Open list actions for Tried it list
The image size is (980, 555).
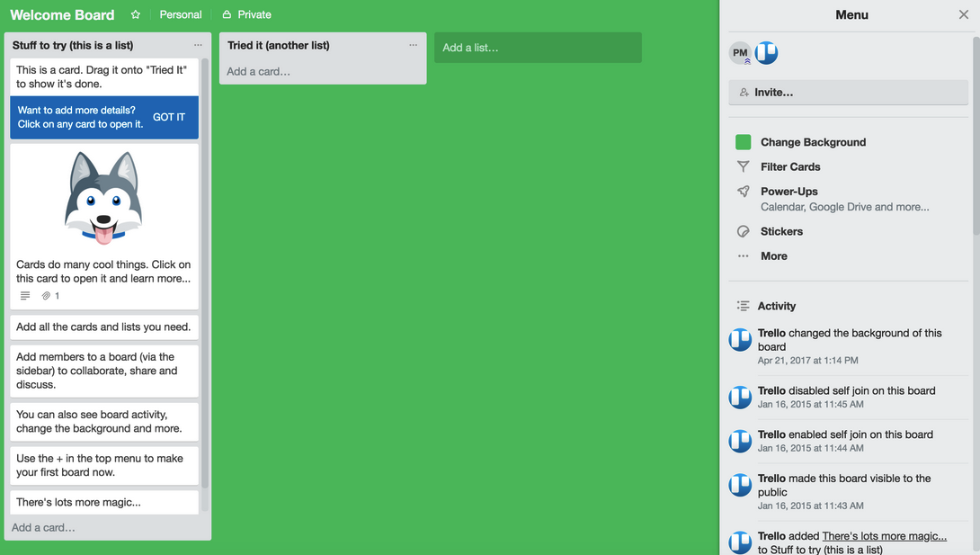click(x=413, y=45)
